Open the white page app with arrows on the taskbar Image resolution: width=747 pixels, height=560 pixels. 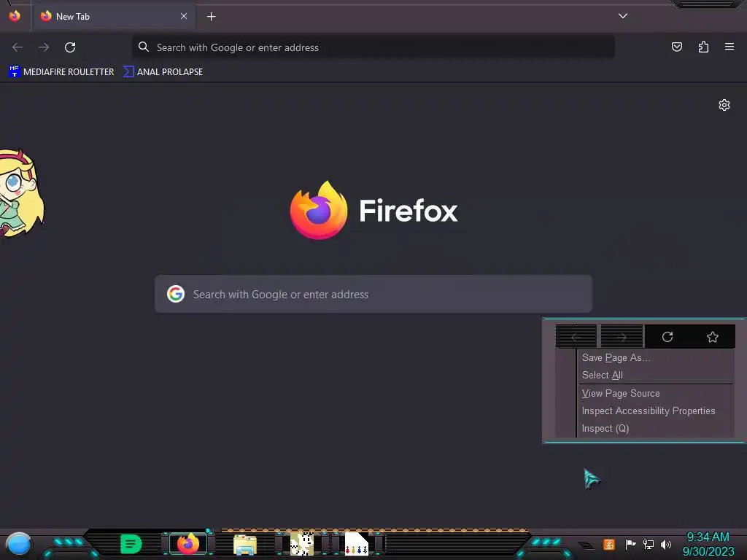point(356,544)
